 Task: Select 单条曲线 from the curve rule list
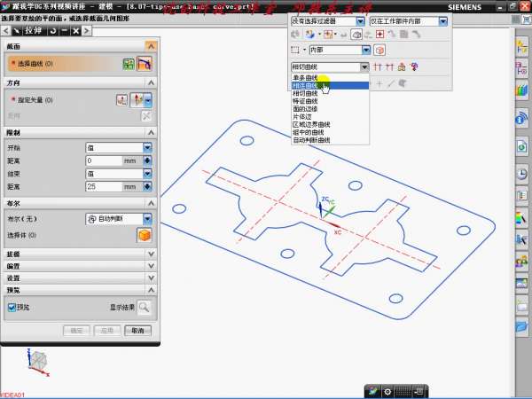tap(330, 78)
